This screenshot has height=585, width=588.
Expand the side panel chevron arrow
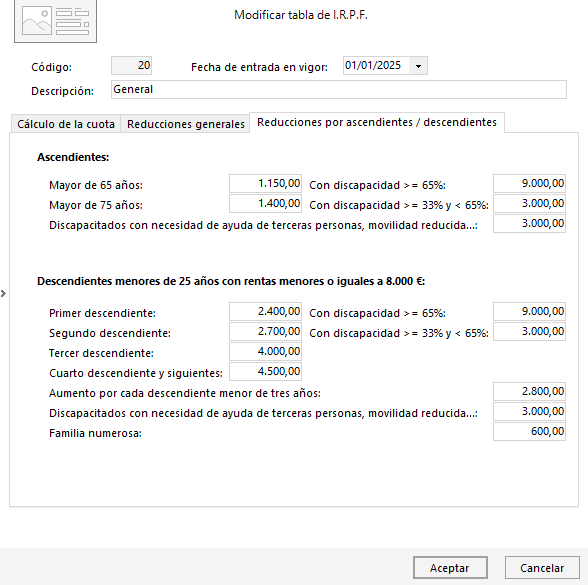coord(3,293)
